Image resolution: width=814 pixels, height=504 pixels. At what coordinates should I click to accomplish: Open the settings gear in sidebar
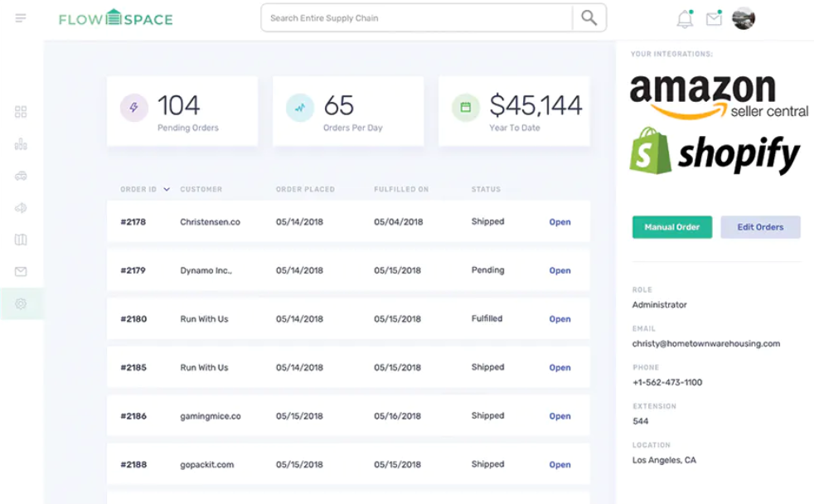click(21, 303)
